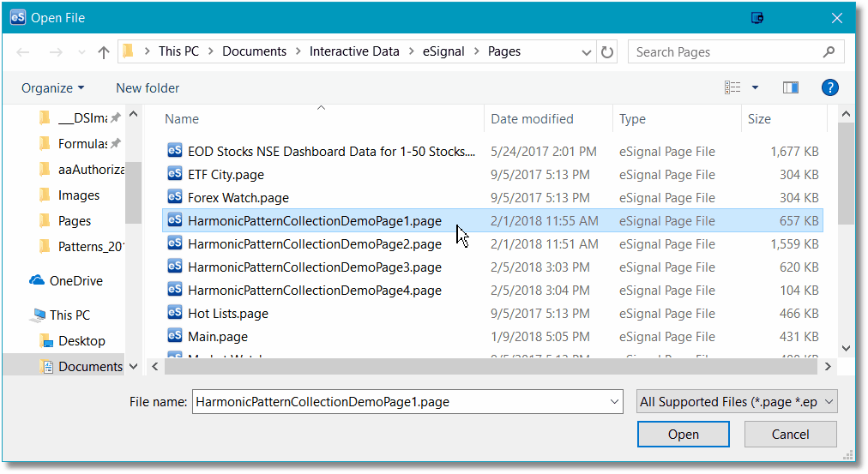The height and width of the screenshot is (474, 868).
Task: Select Hot Lists.page file icon
Action: (175, 313)
